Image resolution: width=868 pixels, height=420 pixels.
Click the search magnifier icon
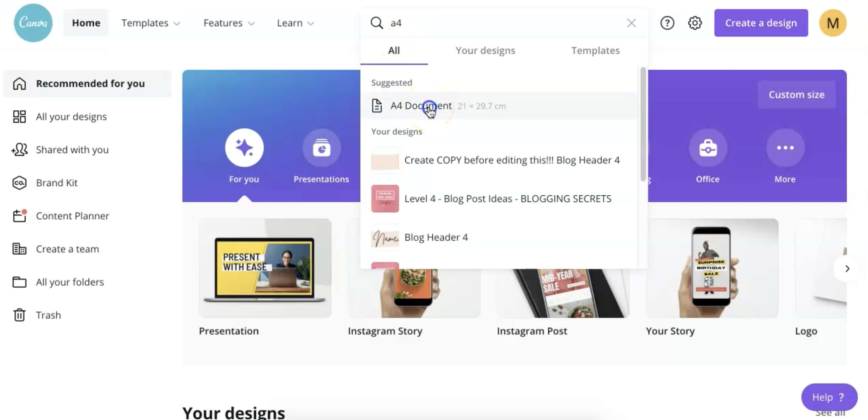click(x=377, y=23)
